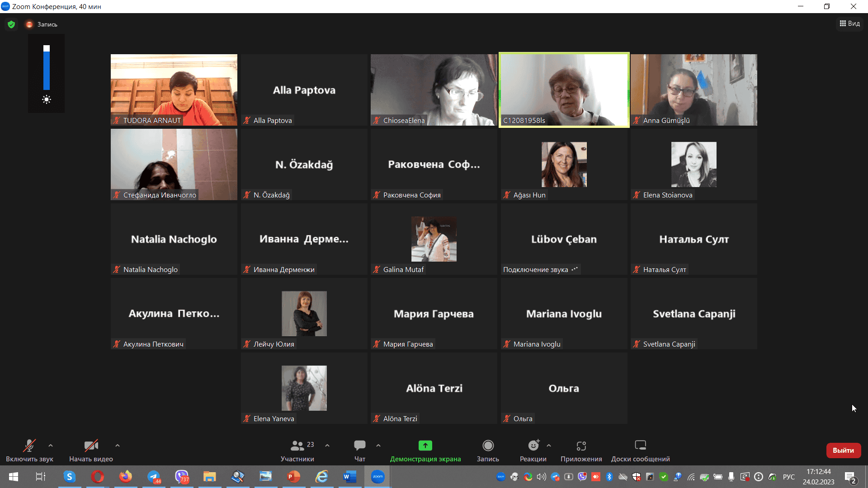This screenshot has height=488, width=868.
Task: Select the TUDORA ARNAUT video tile
Action: click(174, 89)
